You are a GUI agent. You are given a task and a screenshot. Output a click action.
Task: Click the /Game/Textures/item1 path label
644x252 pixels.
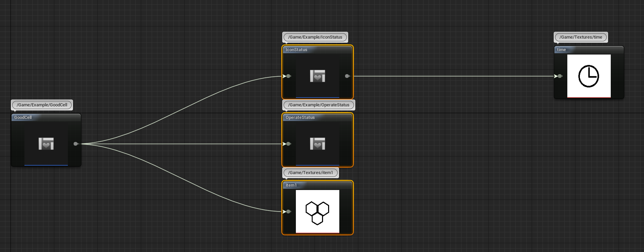click(x=310, y=173)
